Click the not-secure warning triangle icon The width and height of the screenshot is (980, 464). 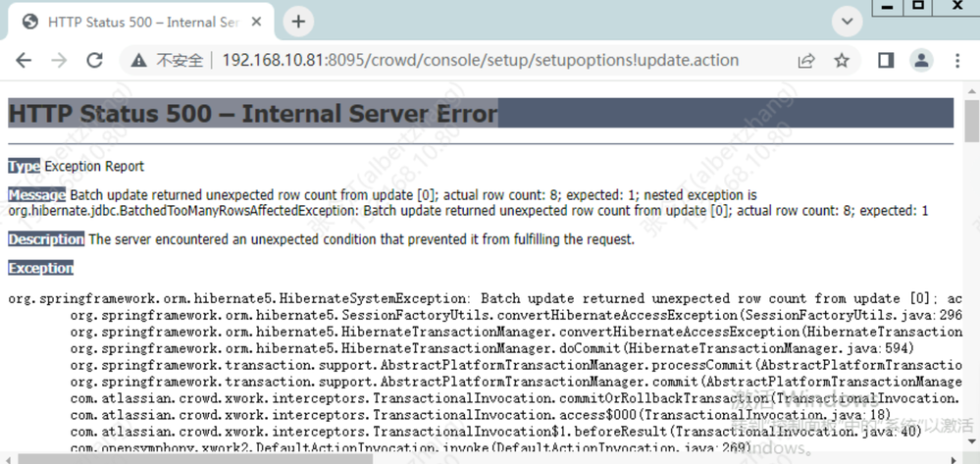click(x=138, y=60)
